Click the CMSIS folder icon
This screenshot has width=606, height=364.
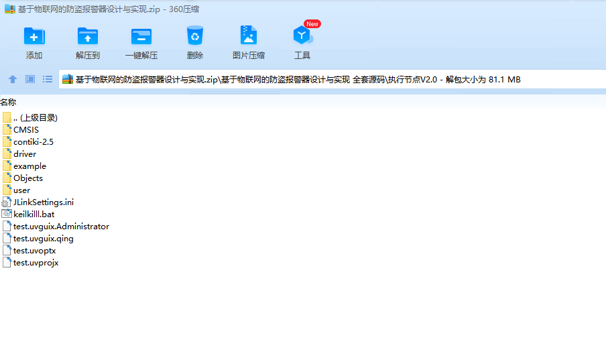[x=7, y=130]
